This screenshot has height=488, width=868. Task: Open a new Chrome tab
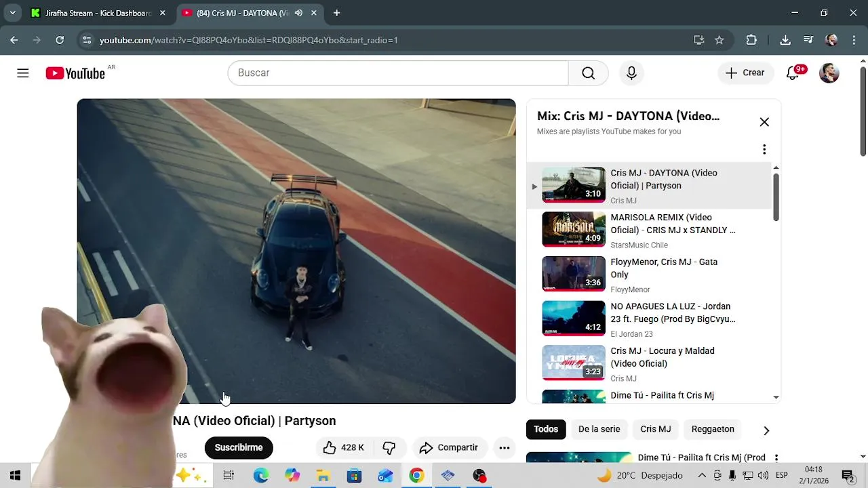[336, 13]
